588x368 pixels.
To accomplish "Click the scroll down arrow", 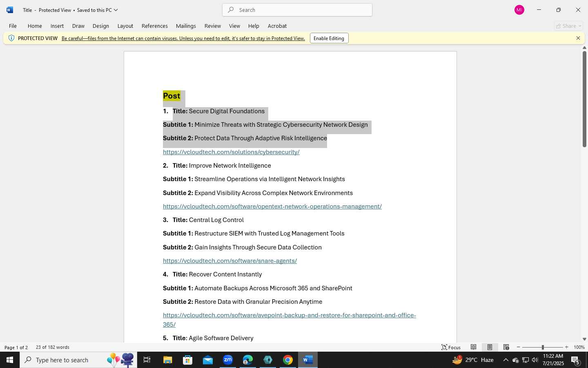I will click(x=584, y=339).
